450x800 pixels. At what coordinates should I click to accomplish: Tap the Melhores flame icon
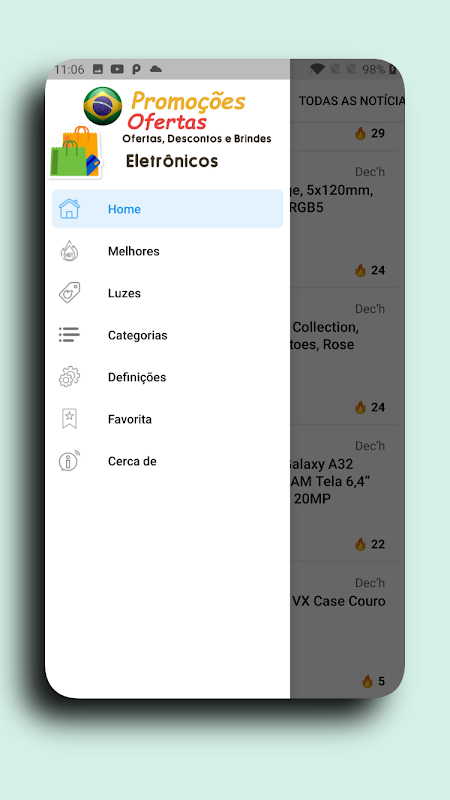69,251
